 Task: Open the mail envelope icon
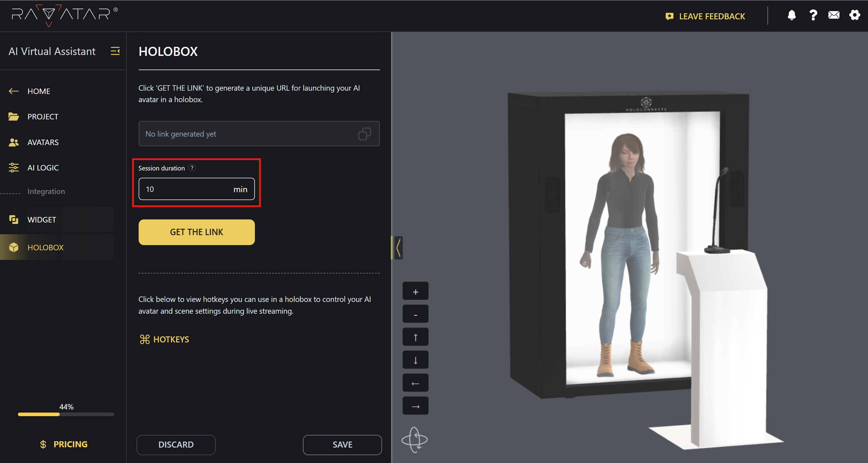[x=834, y=15]
